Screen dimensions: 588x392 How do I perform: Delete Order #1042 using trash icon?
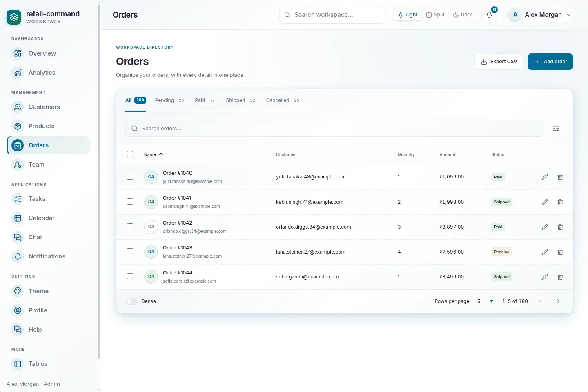(x=560, y=227)
